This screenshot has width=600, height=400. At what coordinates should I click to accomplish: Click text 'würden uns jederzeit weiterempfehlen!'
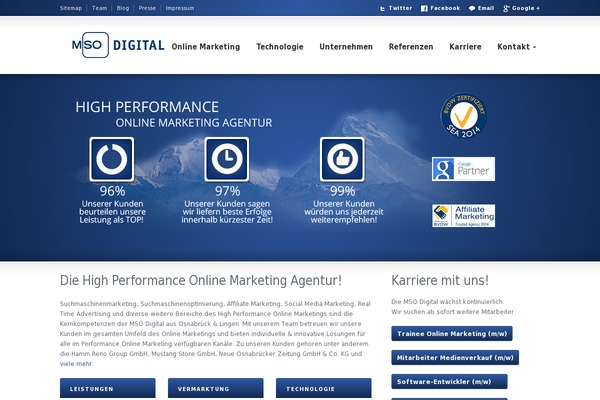tap(344, 216)
